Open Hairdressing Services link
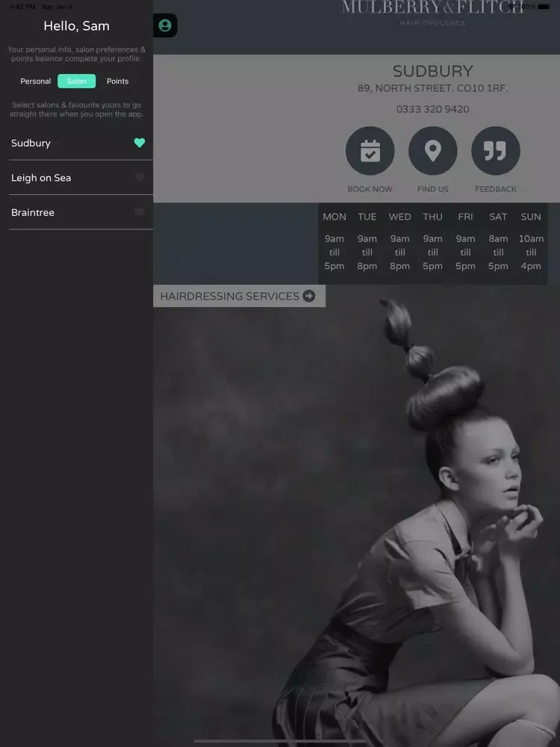This screenshot has width=560, height=747. [x=239, y=296]
